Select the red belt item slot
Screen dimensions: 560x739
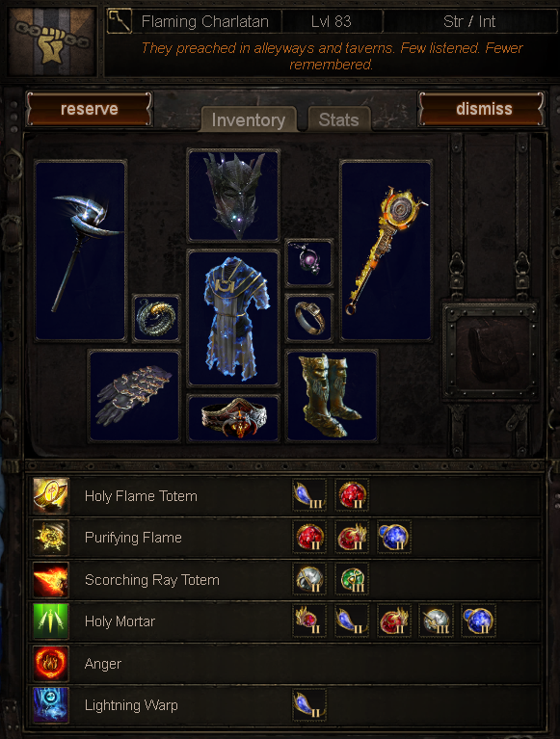click(233, 418)
